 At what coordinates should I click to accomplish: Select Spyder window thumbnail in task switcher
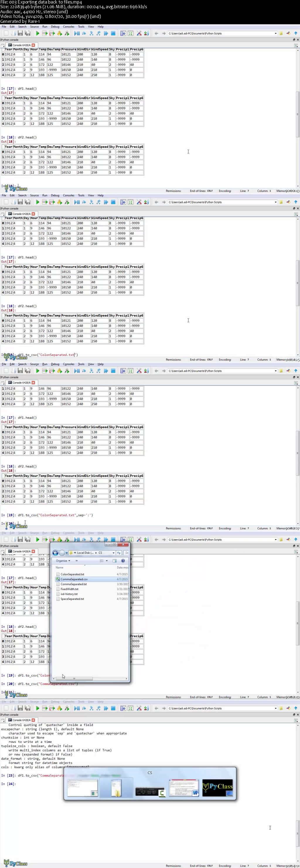pos(83,788)
